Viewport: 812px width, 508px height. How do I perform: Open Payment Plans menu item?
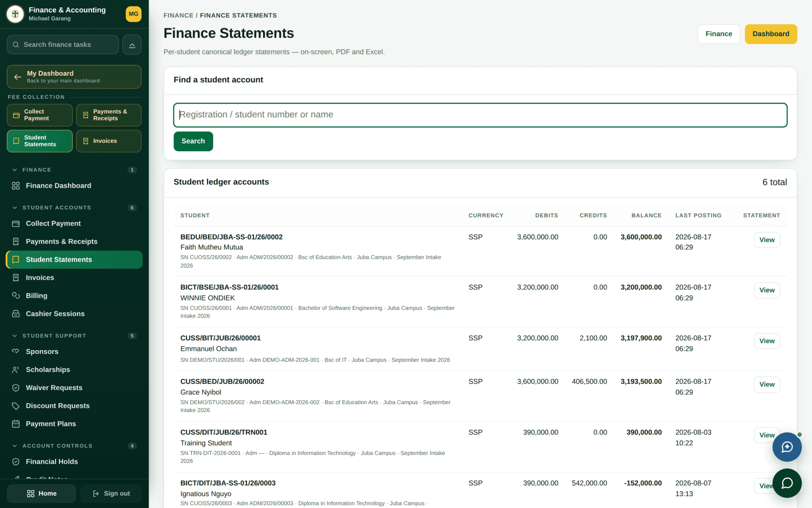tap(74, 424)
